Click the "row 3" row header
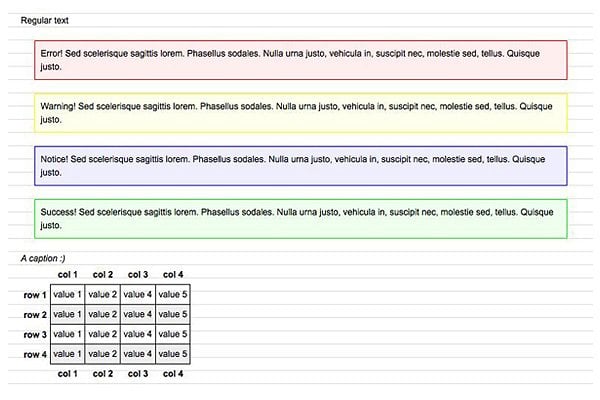This screenshot has height=400, width=600. 35,334
